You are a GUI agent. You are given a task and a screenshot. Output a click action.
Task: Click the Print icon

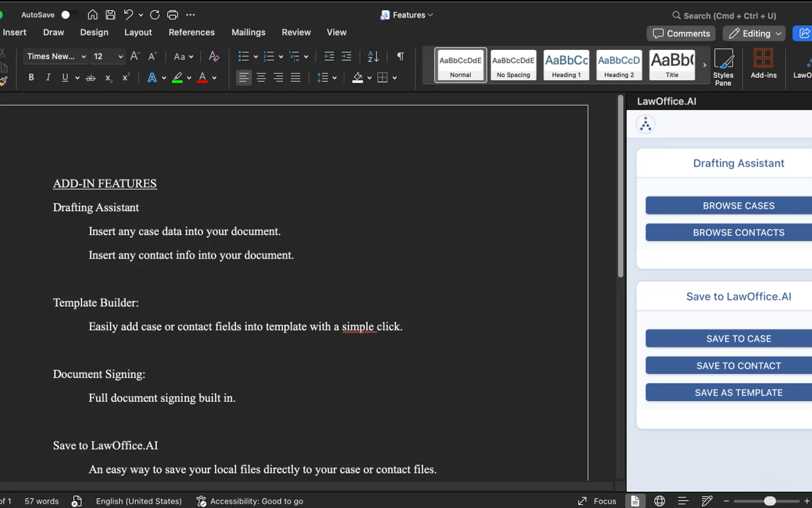pyautogui.click(x=173, y=15)
